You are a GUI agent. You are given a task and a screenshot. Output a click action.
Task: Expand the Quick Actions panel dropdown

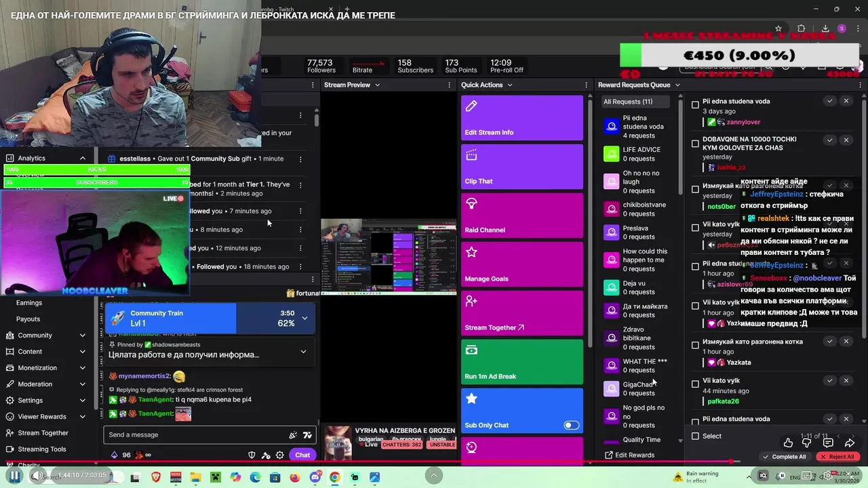coord(509,85)
